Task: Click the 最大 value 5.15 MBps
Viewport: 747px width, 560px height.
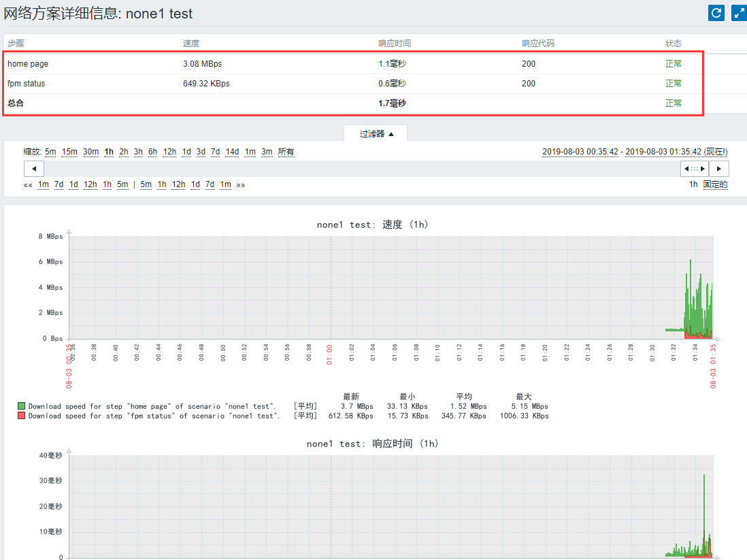Action: pyautogui.click(x=529, y=406)
